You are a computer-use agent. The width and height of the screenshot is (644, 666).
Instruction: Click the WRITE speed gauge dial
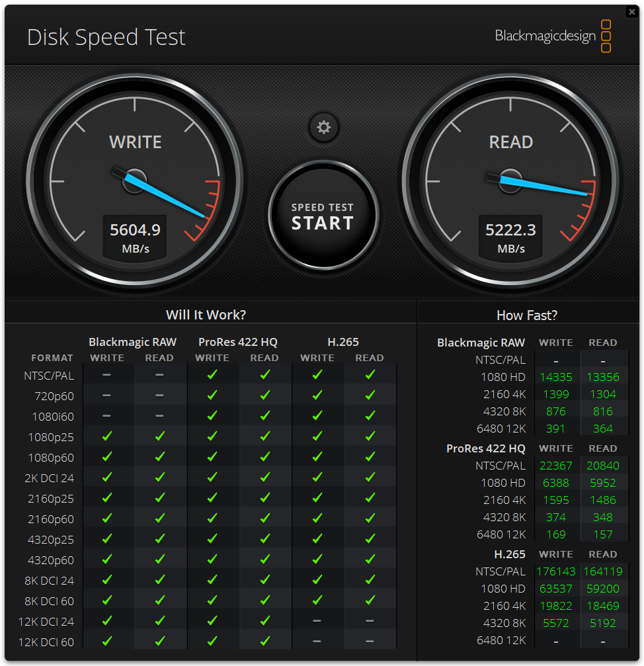tap(135, 181)
